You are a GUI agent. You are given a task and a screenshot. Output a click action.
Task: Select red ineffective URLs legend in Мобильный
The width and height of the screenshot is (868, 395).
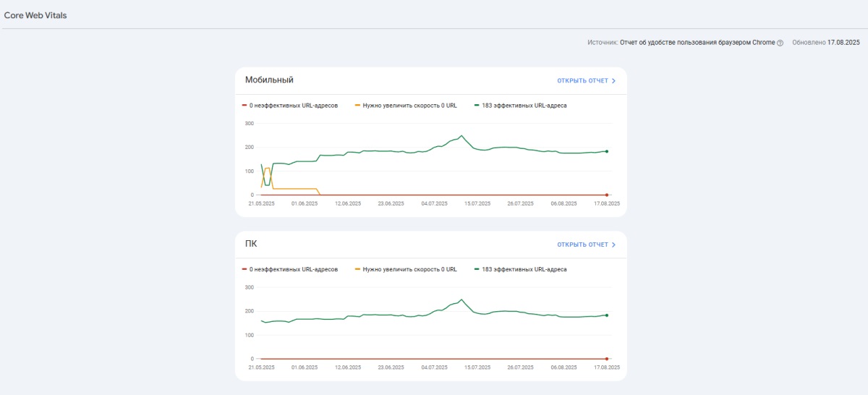290,106
